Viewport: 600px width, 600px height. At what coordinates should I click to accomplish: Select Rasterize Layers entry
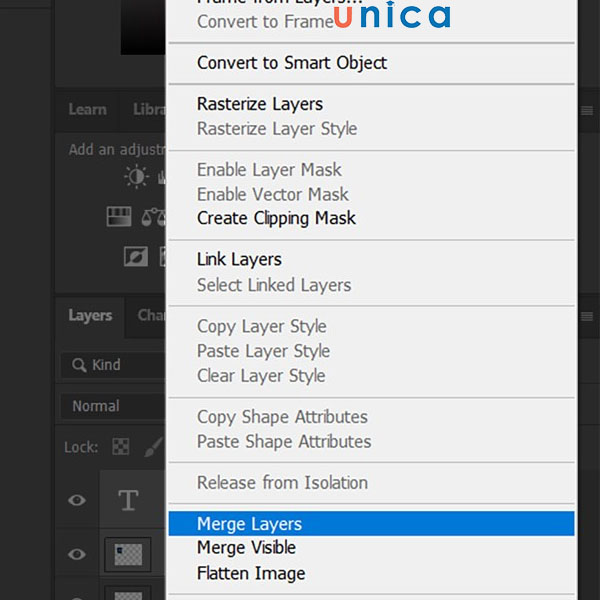pos(371,104)
